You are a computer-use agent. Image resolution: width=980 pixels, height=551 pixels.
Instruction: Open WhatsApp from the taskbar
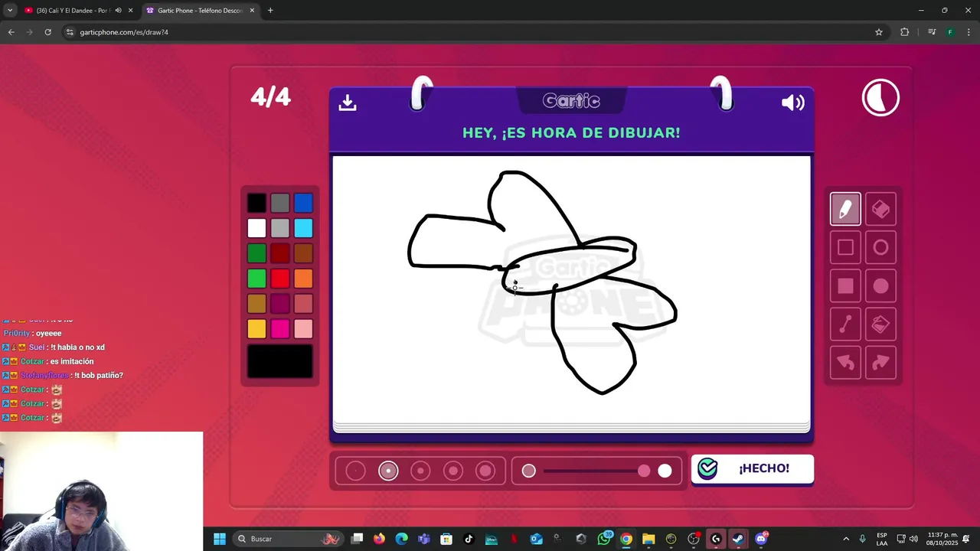(604, 539)
